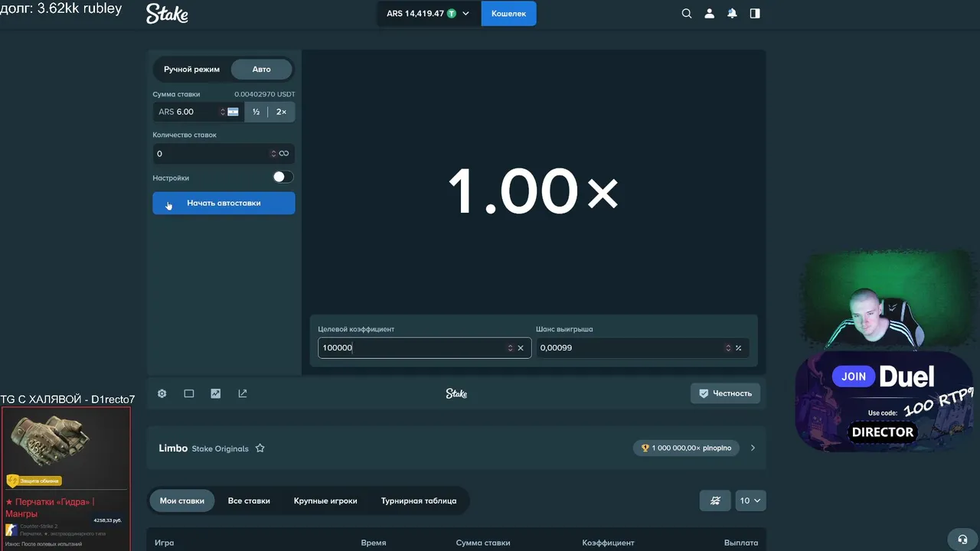Click the target multiplier stepper arrows
This screenshot has width=980, height=551.
(510, 347)
